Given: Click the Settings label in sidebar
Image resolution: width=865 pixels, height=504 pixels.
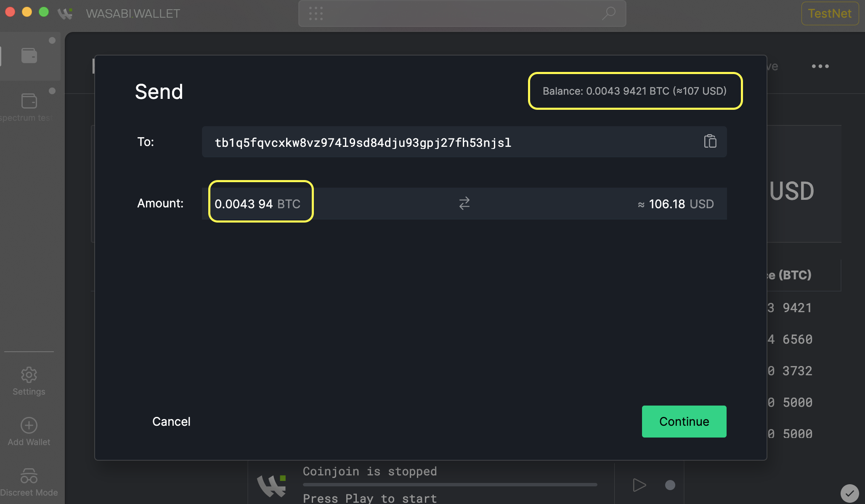Looking at the screenshot, I should pos(29,392).
